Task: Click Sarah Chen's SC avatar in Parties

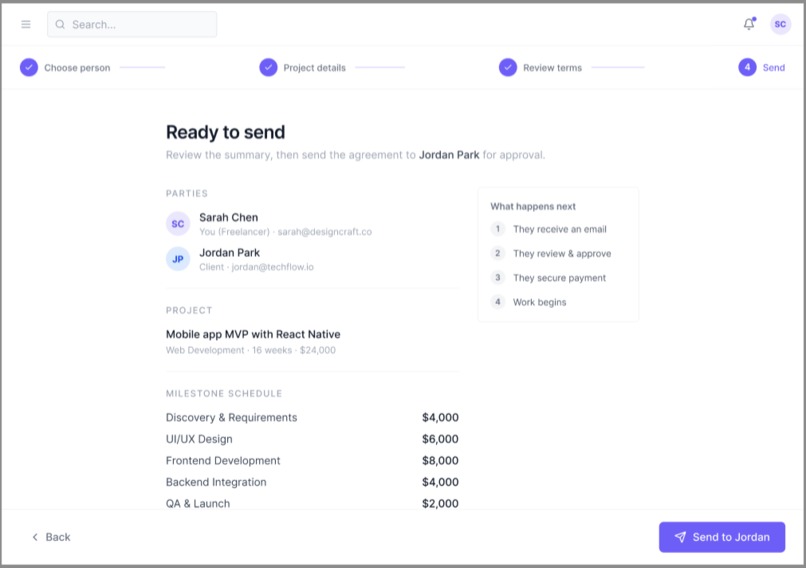Action: pyautogui.click(x=178, y=224)
